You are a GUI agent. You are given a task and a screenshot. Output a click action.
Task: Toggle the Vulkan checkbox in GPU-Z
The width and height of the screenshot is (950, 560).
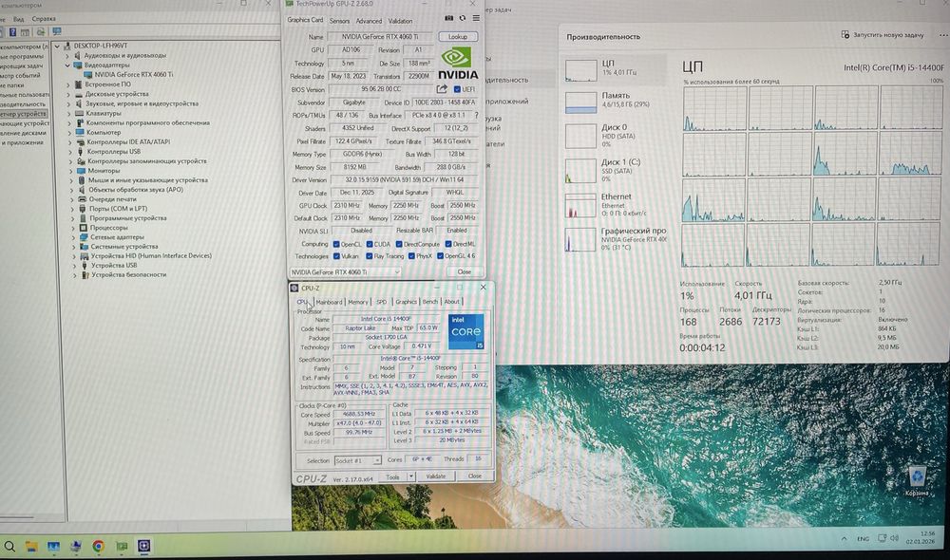[336, 256]
